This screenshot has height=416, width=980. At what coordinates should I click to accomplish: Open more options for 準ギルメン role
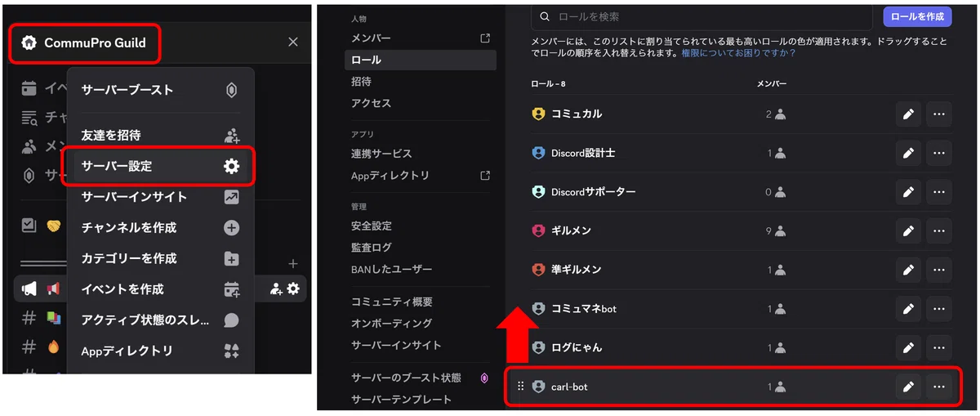pyautogui.click(x=938, y=270)
